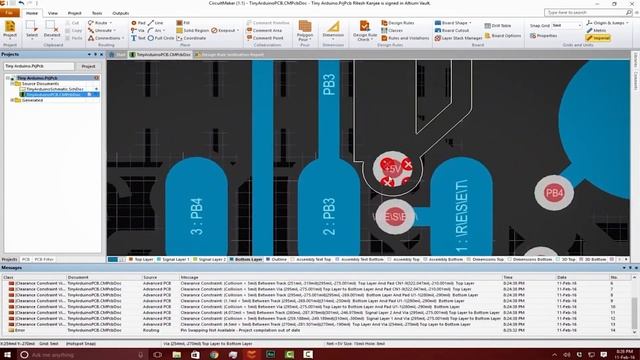The height and width of the screenshot is (360, 640).
Task: Select the Top Layer tab
Action: pyautogui.click(x=141, y=259)
